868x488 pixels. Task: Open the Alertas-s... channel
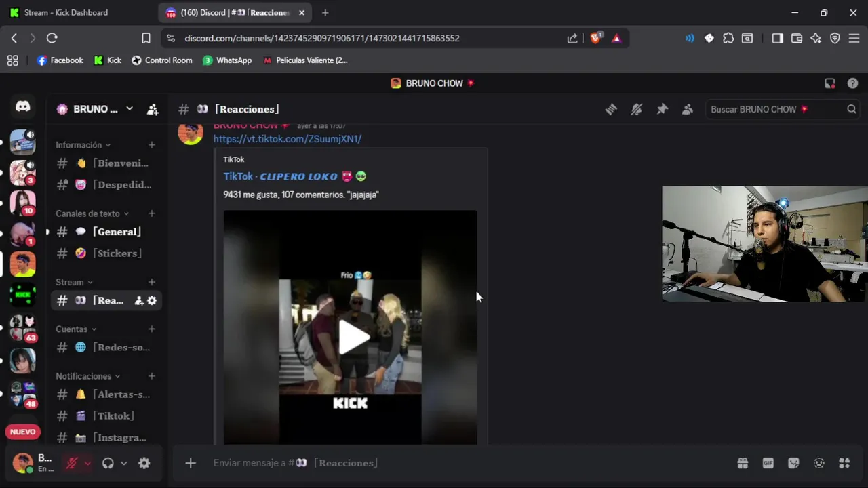click(106, 394)
